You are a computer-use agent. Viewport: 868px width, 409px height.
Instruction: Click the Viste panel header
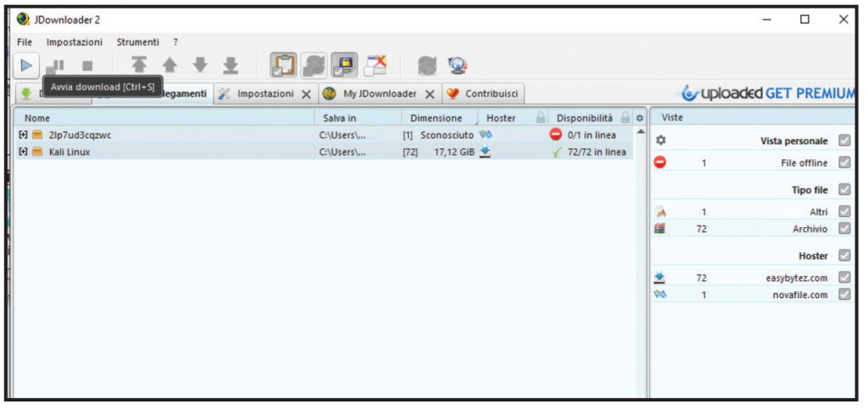pyautogui.click(x=753, y=118)
